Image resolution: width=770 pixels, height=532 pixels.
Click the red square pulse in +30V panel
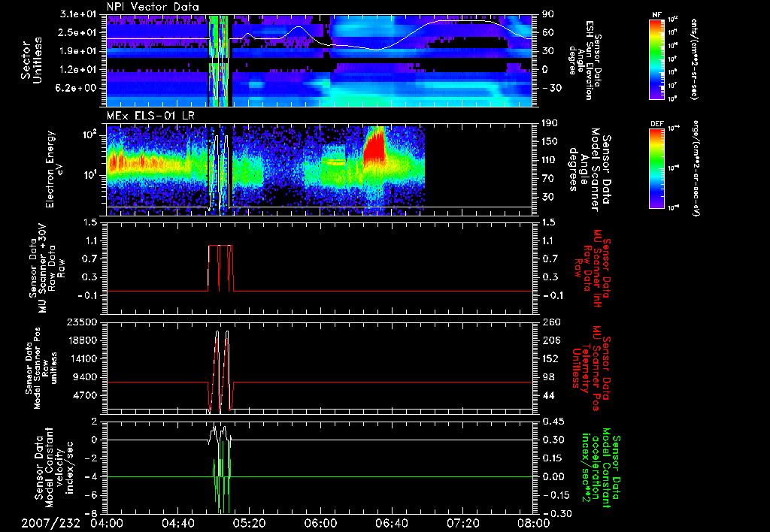click(220, 268)
